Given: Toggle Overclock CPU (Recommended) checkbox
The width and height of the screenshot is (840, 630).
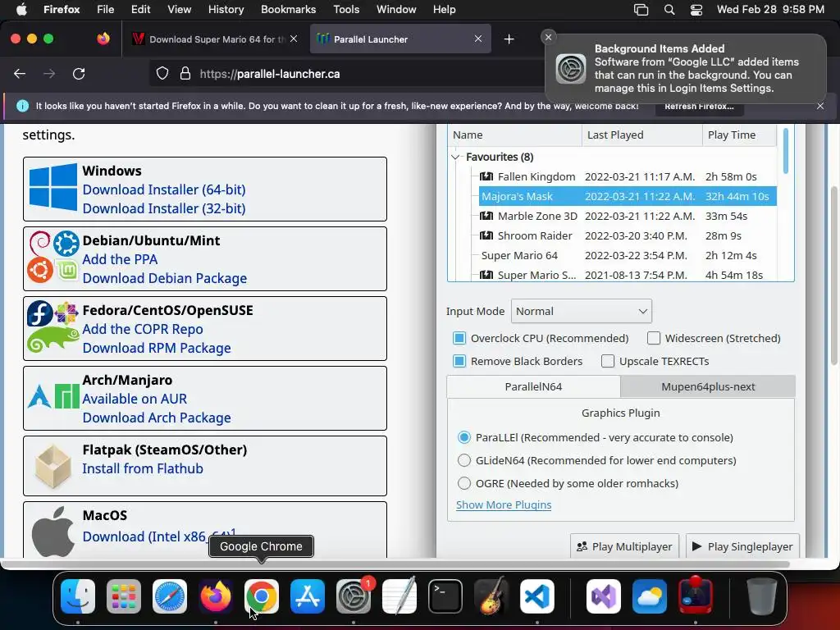Looking at the screenshot, I should click(459, 338).
